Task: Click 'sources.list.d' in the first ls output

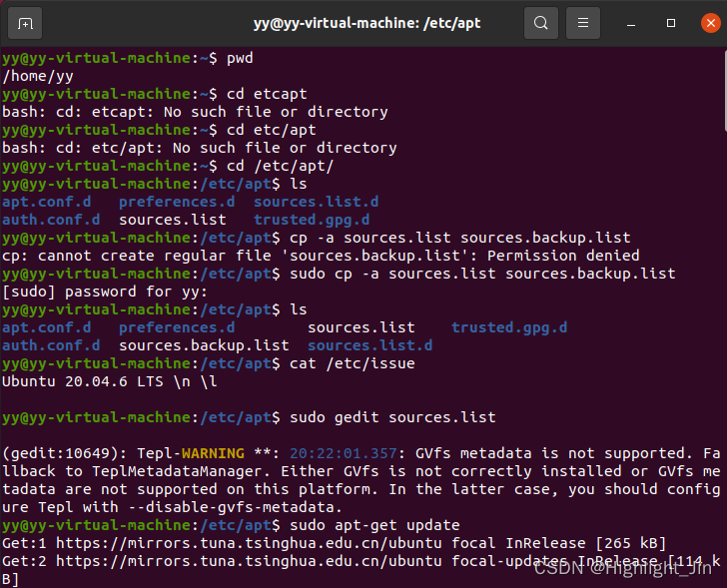Action: pos(317,202)
